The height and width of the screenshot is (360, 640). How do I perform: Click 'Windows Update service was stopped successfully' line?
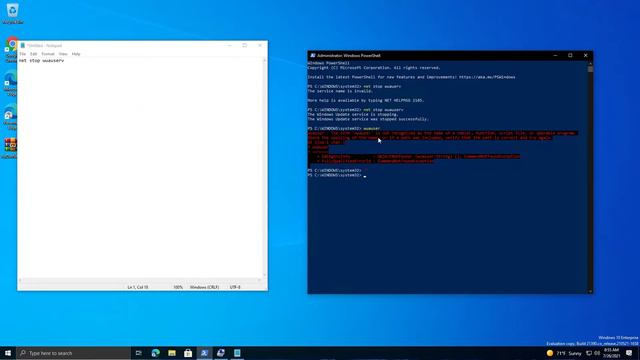tap(368, 119)
